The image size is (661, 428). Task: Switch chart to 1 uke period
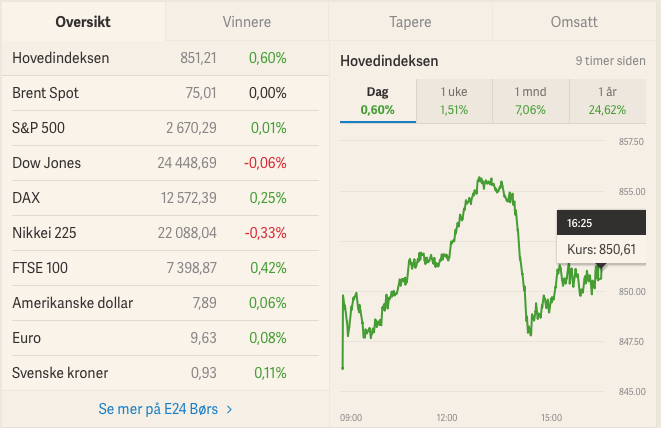(x=453, y=100)
